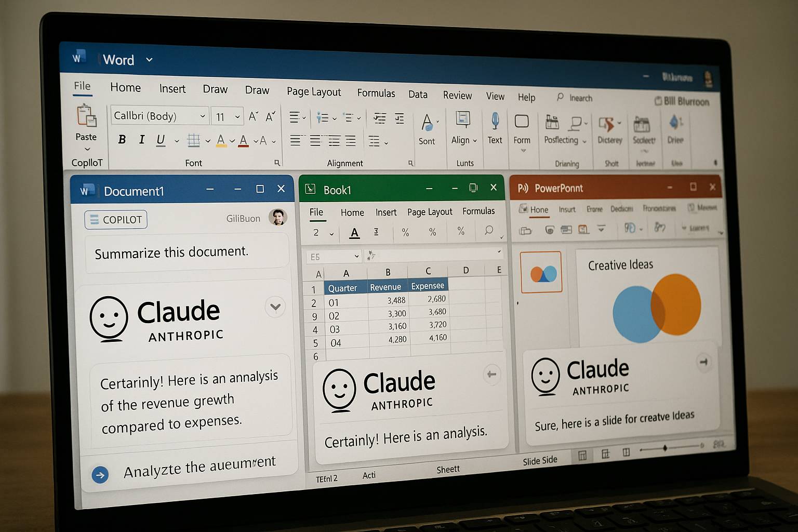
Task: Click the underlined A icon in Book1 toolbar
Action: click(355, 233)
